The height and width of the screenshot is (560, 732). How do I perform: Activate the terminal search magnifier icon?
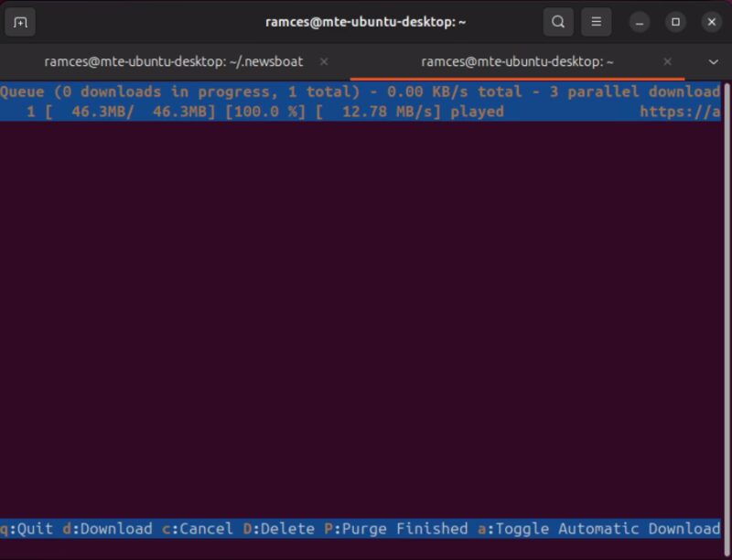pos(557,21)
